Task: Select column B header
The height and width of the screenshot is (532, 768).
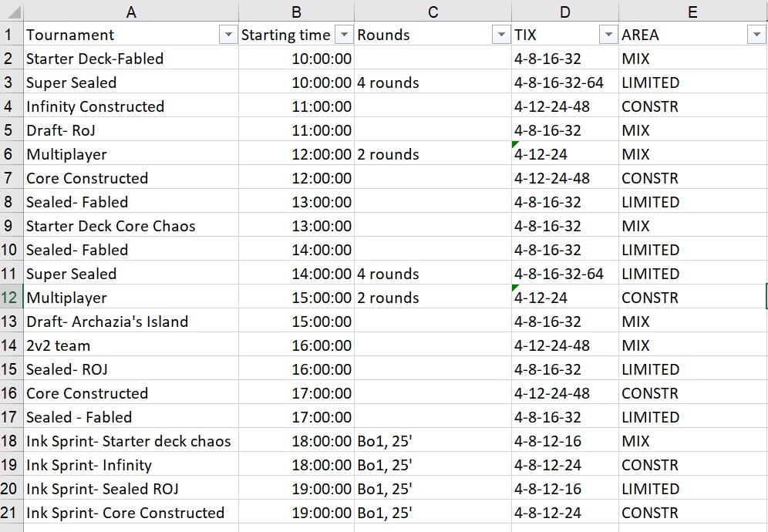Action: tap(296, 11)
